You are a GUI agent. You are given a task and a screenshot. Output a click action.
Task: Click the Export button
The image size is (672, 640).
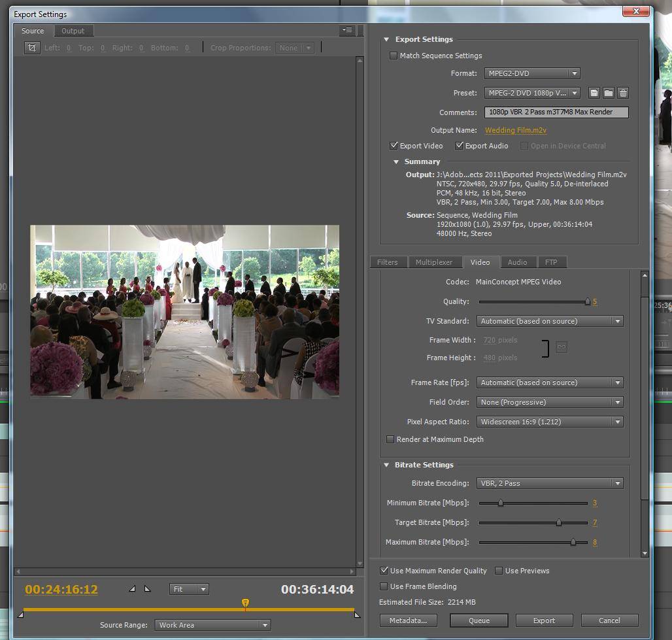[545, 620]
